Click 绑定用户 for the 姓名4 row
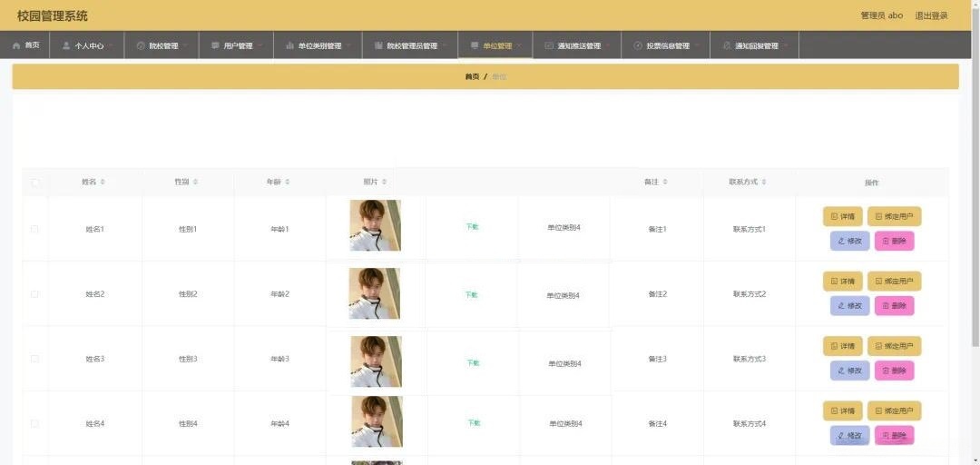The width and height of the screenshot is (980, 465). (x=895, y=411)
